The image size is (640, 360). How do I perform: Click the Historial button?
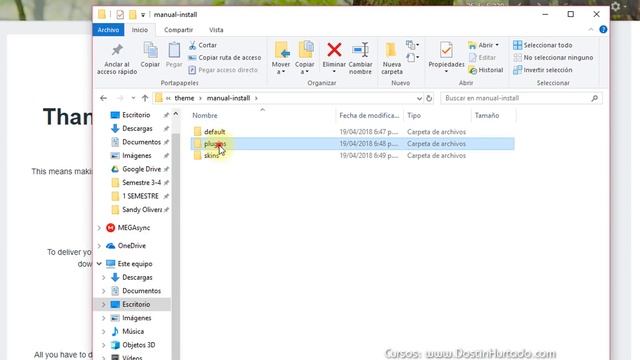pos(486,70)
